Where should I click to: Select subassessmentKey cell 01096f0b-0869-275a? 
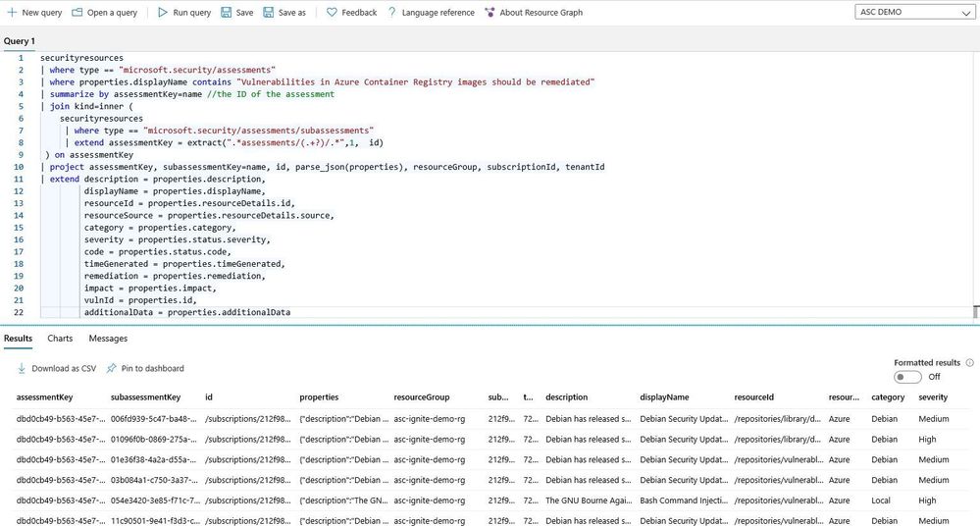pyautogui.click(x=153, y=440)
